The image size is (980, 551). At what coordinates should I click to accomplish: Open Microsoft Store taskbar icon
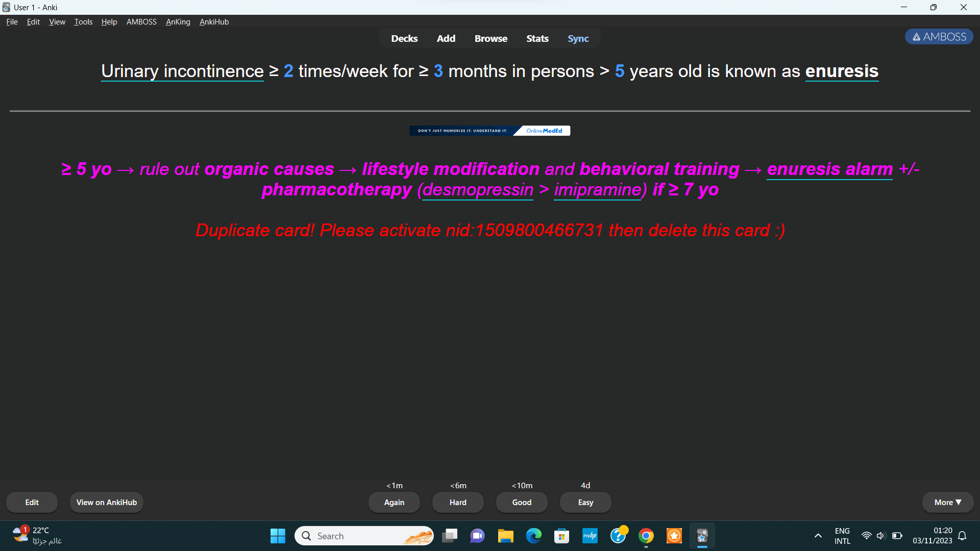tap(561, 536)
